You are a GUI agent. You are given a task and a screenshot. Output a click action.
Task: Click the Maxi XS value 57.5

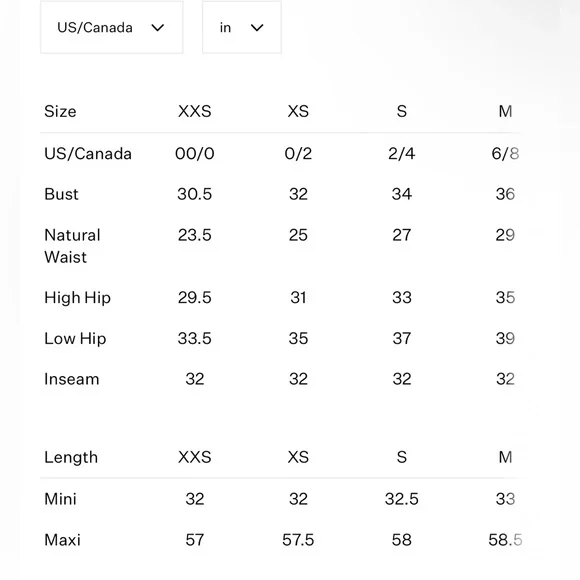pos(298,540)
